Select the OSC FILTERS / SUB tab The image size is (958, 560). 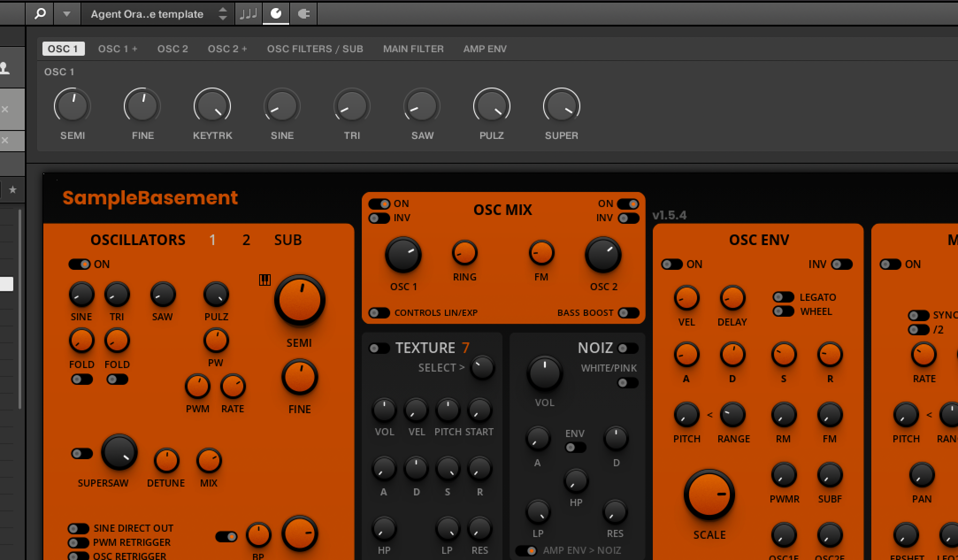(x=315, y=49)
